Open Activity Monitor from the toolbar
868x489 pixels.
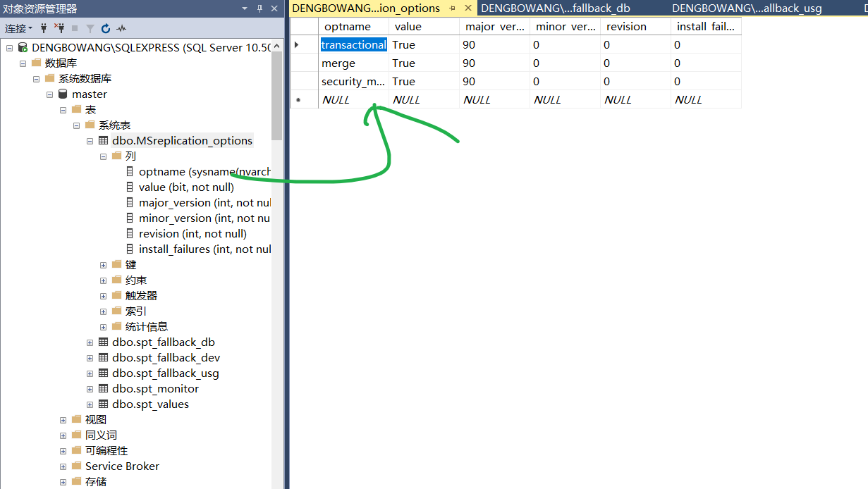click(x=121, y=28)
